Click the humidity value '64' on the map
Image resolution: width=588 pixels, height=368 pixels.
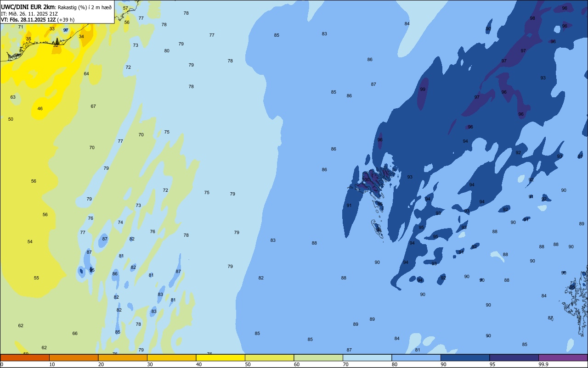[86, 74]
